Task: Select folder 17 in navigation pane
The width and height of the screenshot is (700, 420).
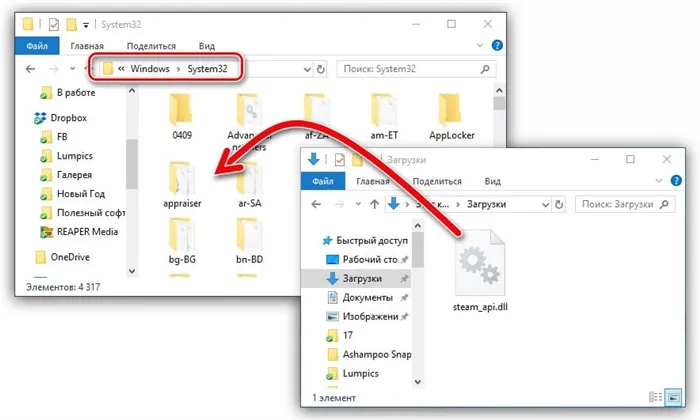Action: (x=340, y=335)
